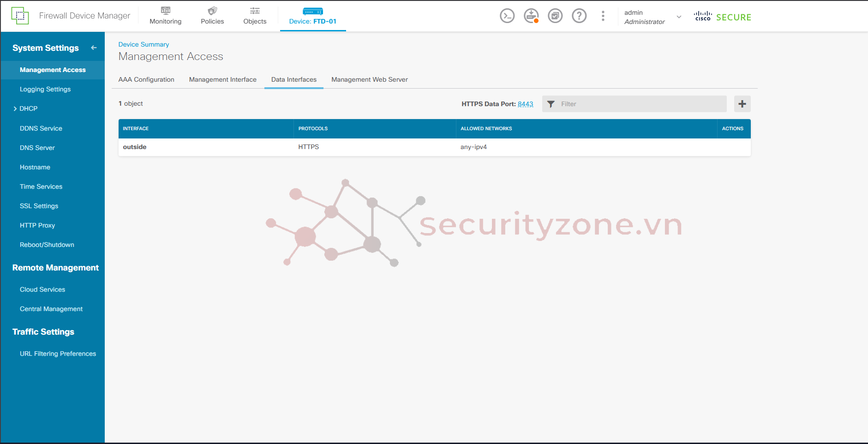Image resolution: width=868 pixels, height=444 pixels.
Task: Expand the DHCP tree item
Action: pos(15,109)
